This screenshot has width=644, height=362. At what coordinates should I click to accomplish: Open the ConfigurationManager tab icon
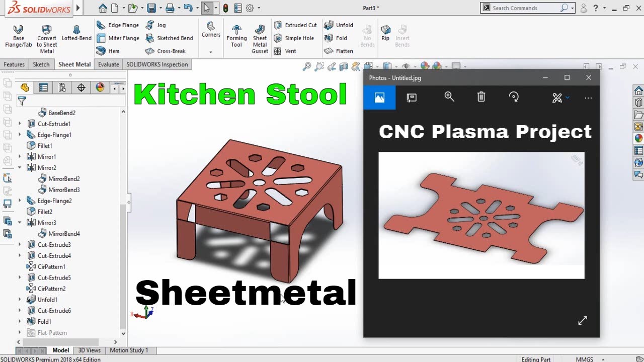(62, 87)
